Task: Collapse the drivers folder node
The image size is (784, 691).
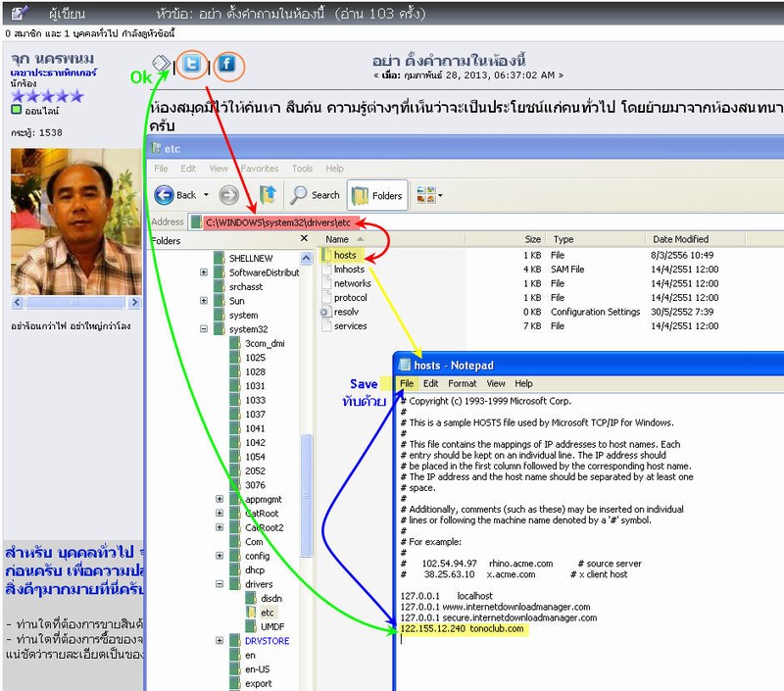Action: pyautogui.click(x=220, y=584)
